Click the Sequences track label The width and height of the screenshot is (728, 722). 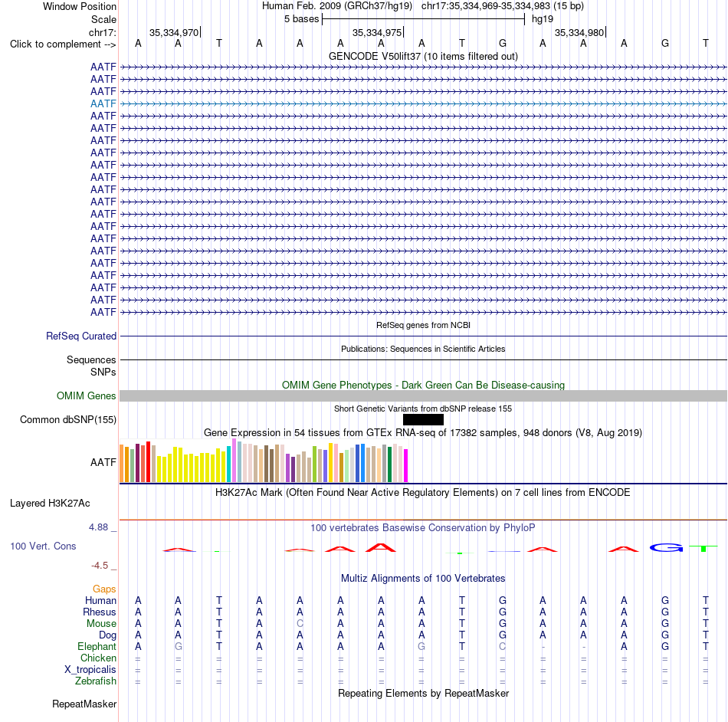tap(91, 359)
